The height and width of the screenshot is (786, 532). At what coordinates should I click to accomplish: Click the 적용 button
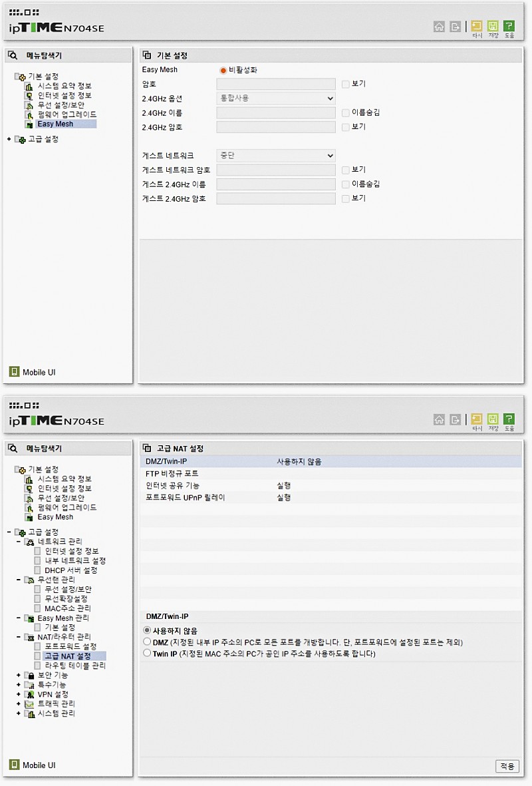[507, 766]
